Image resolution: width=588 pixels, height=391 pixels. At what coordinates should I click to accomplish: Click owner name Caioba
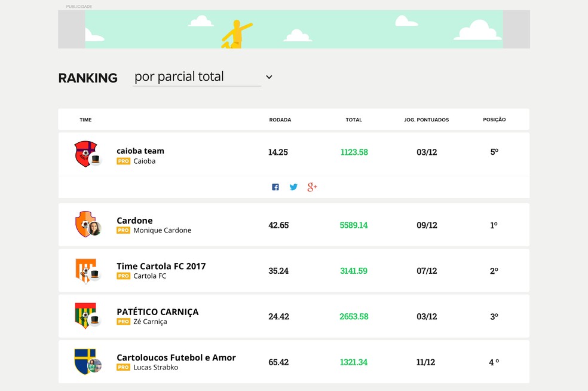pyautogui.click(x=145, y=161)
